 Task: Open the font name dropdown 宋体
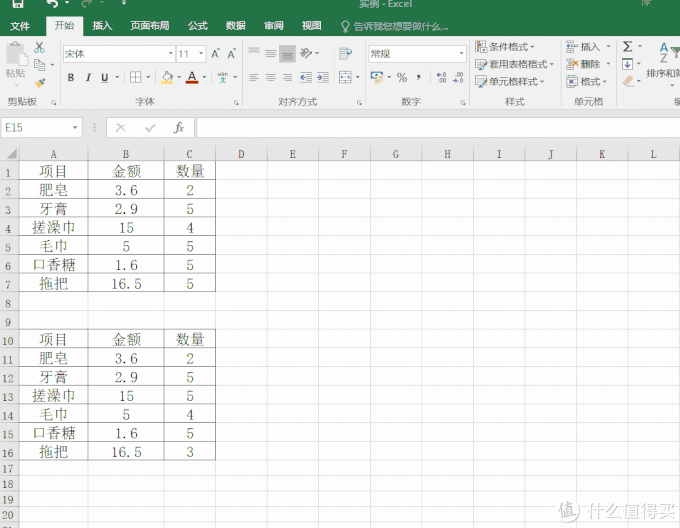[119, 54]
